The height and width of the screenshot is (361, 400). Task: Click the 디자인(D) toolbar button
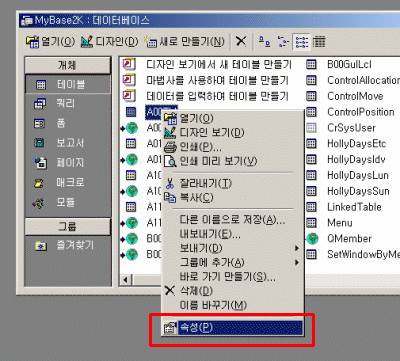(109, 42)
